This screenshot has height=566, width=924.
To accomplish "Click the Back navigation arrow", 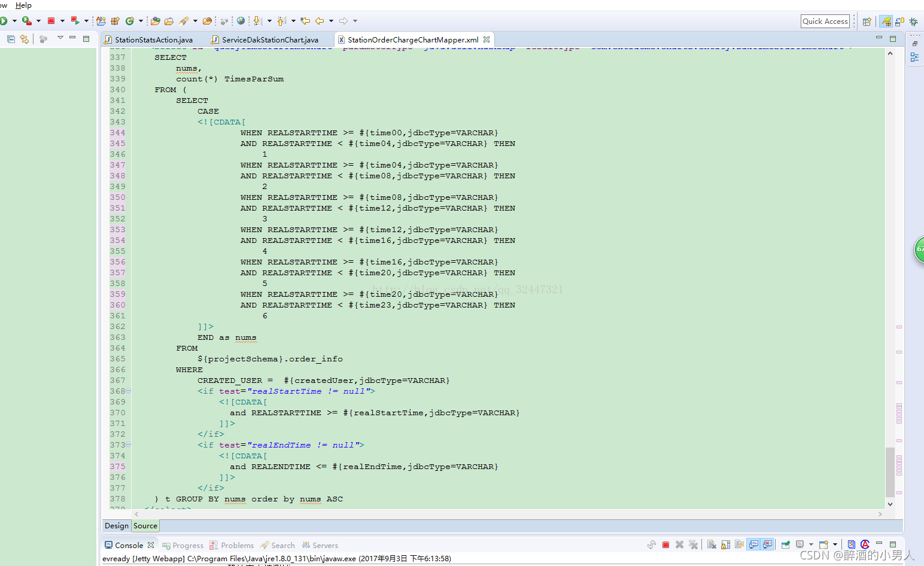I will point(320,21).
